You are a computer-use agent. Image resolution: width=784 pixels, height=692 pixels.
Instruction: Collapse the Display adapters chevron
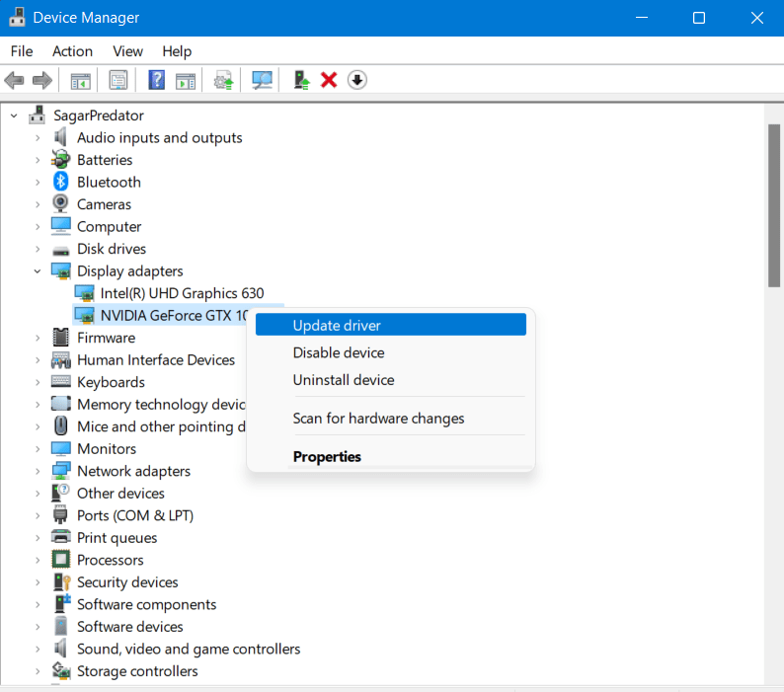tap(38, 271)
